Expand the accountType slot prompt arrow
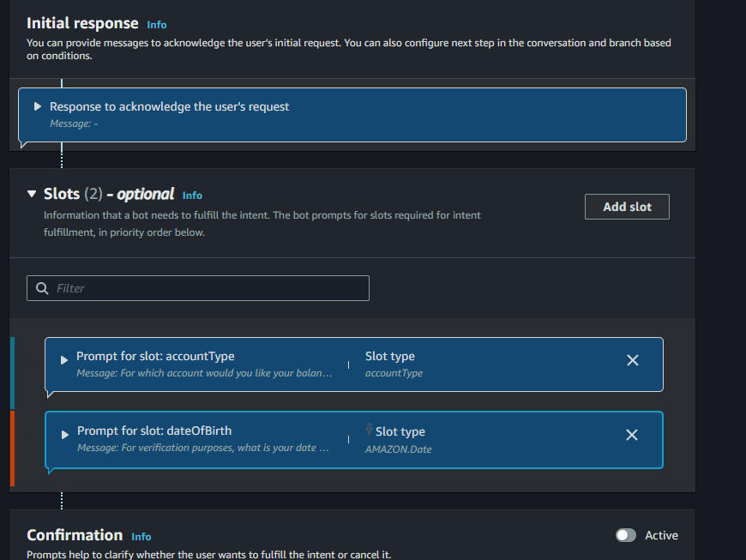 coord(64,360)
